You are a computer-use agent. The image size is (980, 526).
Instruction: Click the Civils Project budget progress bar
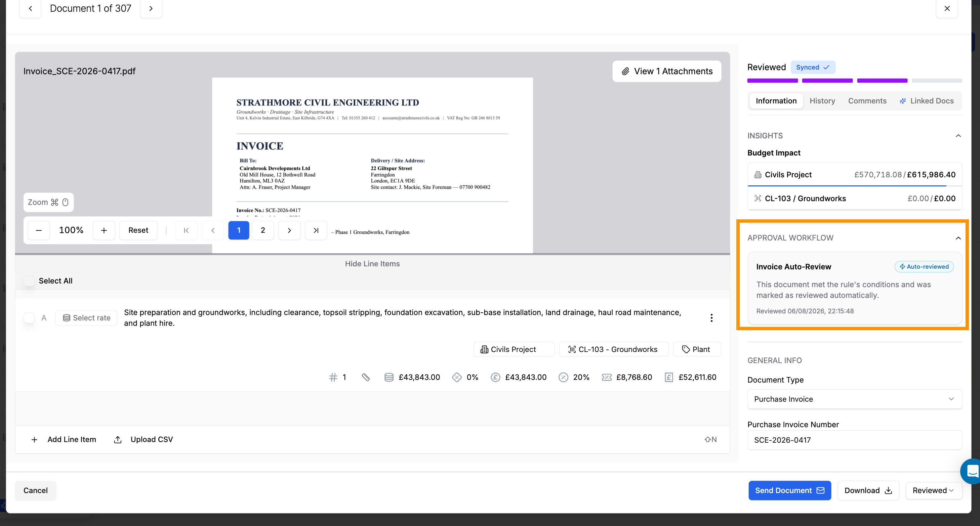tap(854, 186)
